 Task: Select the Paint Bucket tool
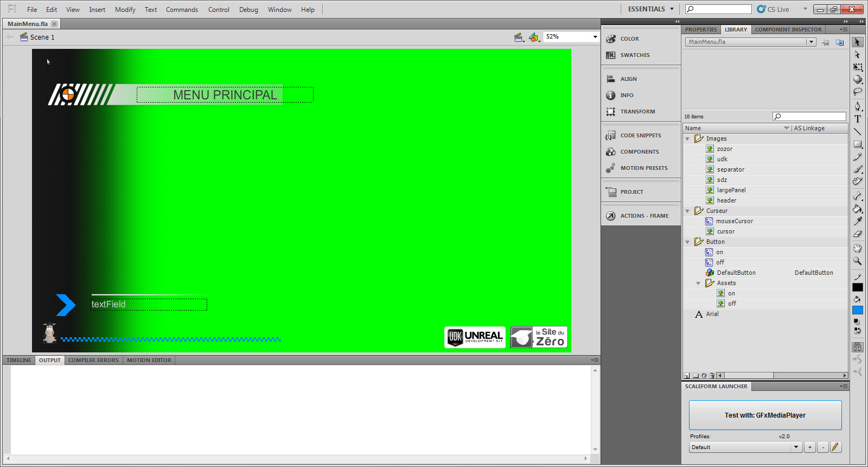pyautogui.click(x=857, y=209)
